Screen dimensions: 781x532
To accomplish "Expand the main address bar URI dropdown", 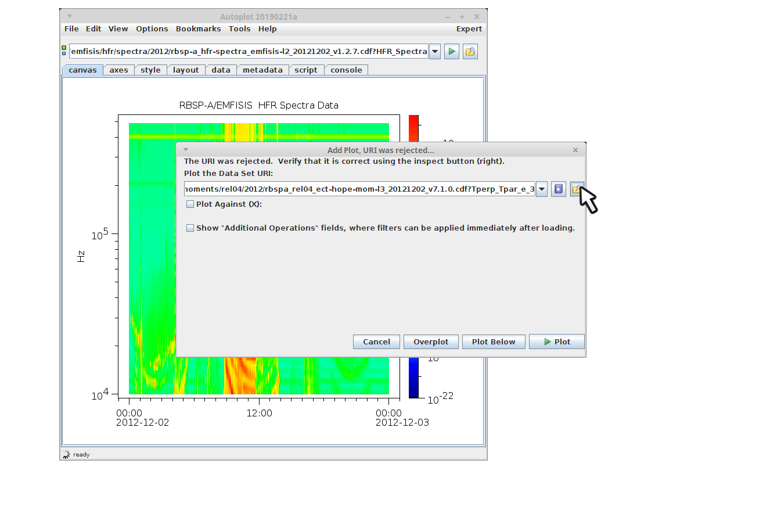I will 434,52.
